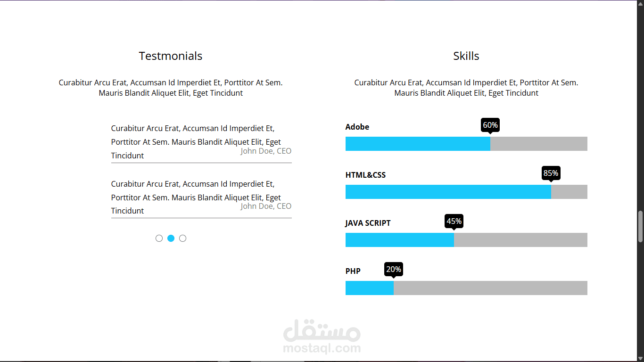
Task: Click the 60% tooltip badge
Action: coord(490,125)
